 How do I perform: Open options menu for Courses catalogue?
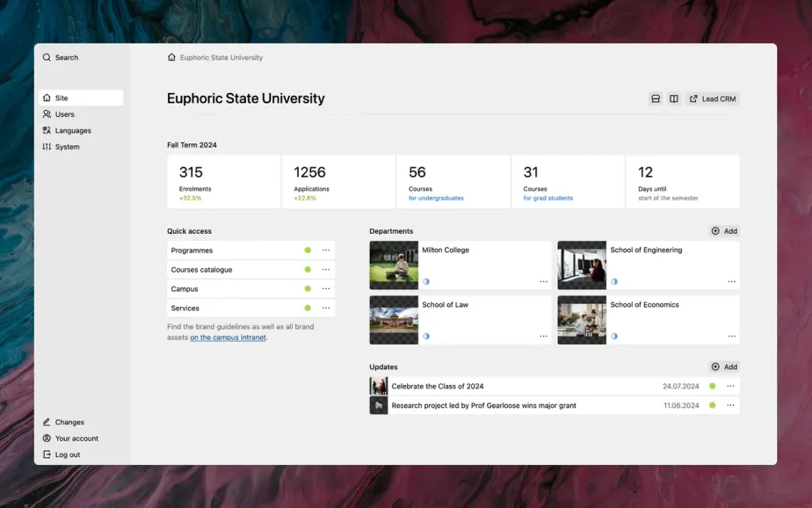point(326,270)
